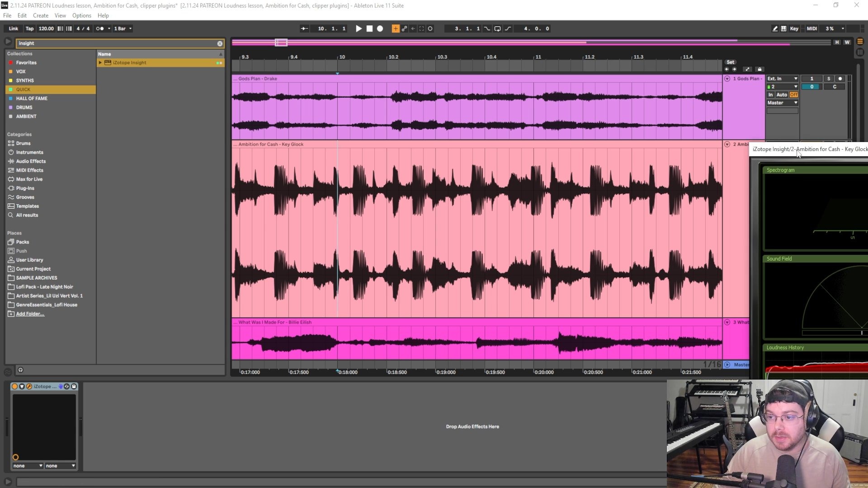Toggle browser Preview headphone button
The height and width of the screenshot is (488, 868).
20,370
